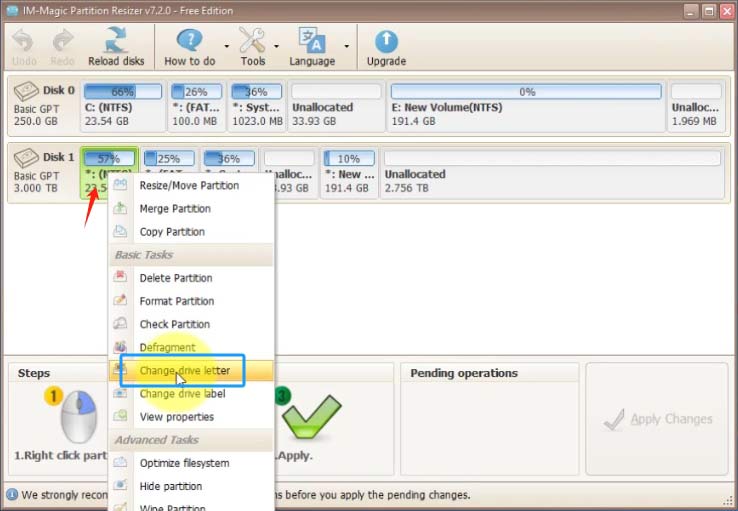Select Disk 0 drive icon

pos(26,91)
